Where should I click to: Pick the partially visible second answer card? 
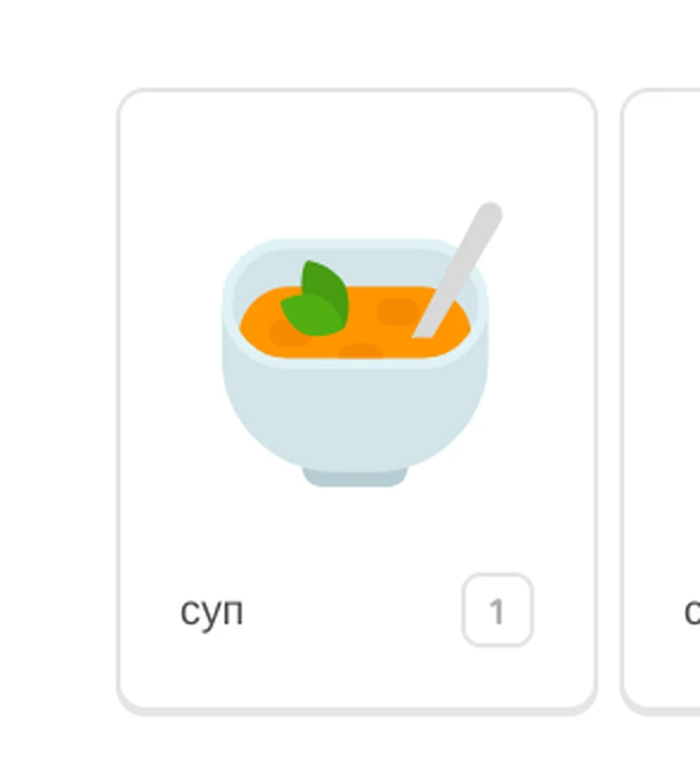(x=661, y=400)
